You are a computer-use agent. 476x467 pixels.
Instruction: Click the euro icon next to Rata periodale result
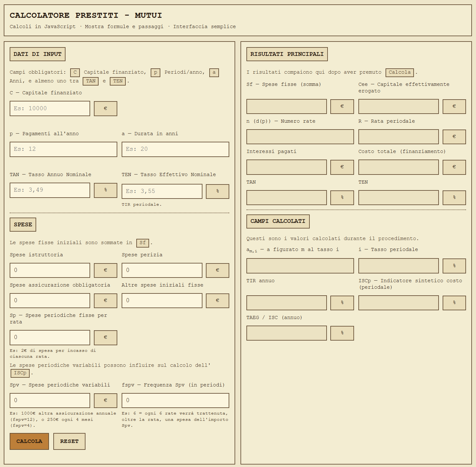pos(454,137)
